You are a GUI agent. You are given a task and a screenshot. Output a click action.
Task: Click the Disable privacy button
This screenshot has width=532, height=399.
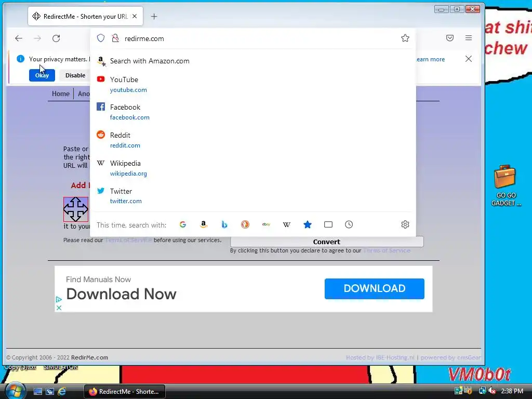75,75
